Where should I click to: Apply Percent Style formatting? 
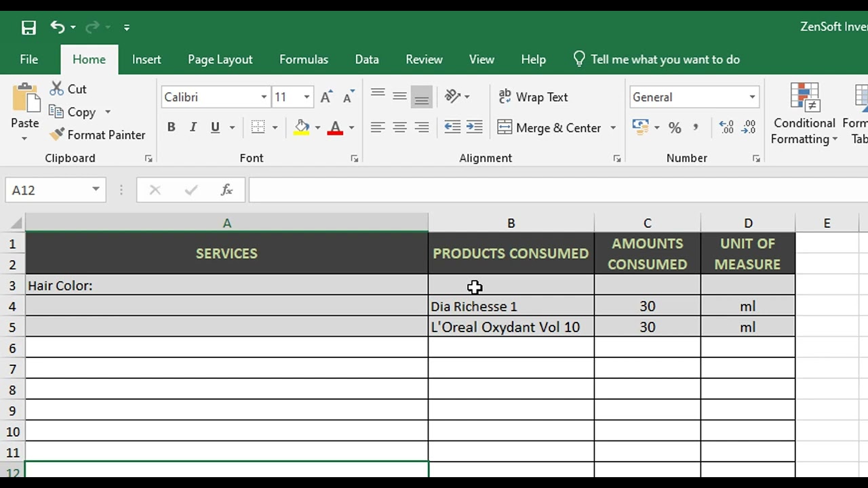(x=675, y=127)
